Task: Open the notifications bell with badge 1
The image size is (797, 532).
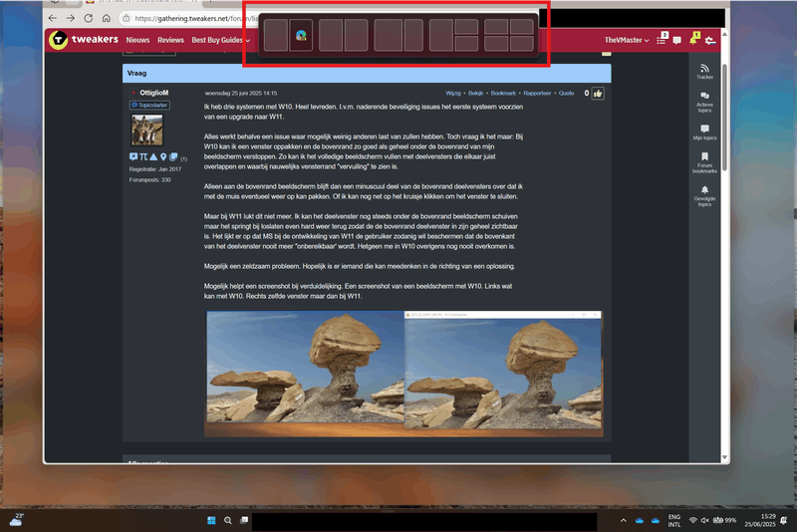Action: [693, 39]
